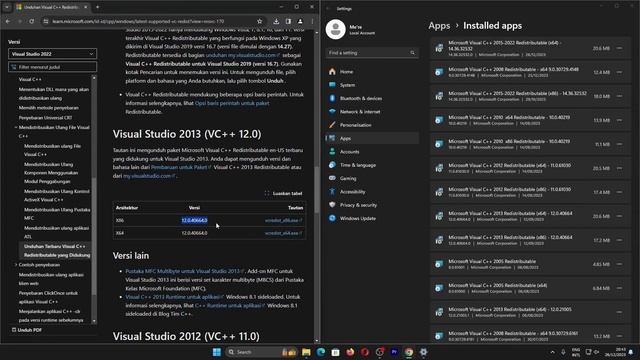Open Time & language settings

tap(372, 165)
